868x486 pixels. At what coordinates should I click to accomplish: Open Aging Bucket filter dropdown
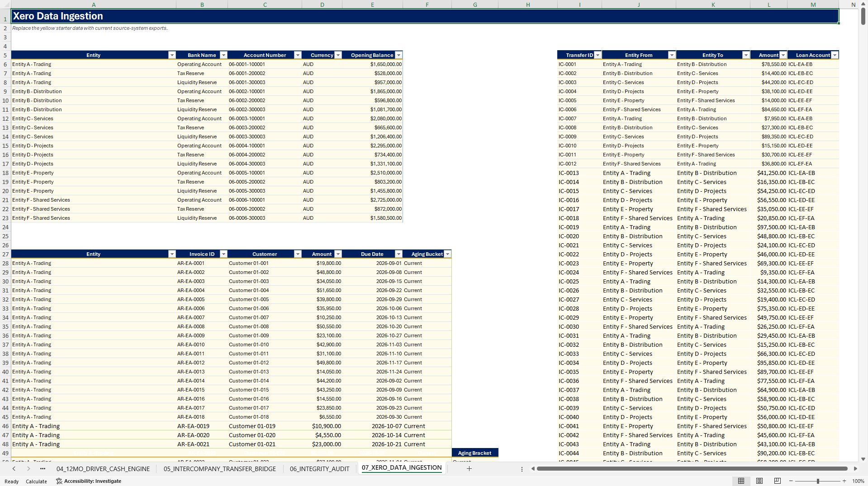click(447, 254)
